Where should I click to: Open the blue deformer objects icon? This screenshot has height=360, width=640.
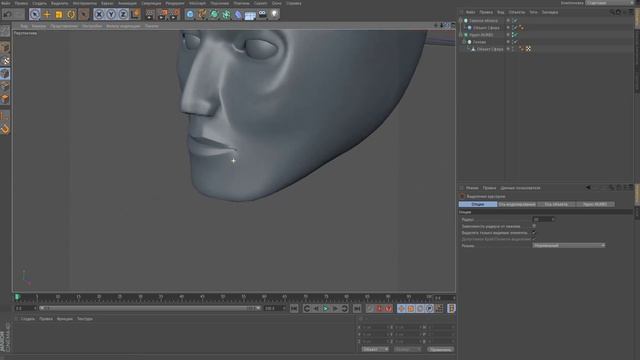click(238, 14)
